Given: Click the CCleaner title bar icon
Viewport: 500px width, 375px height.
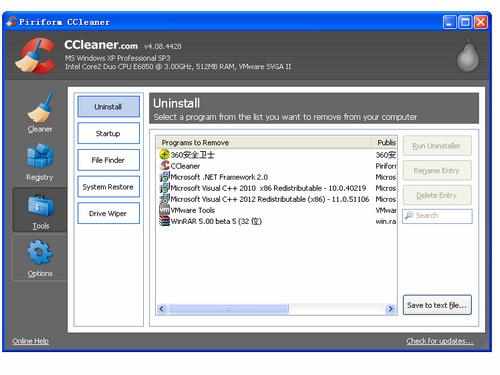Looking at the screenshot, I should 11,22.
